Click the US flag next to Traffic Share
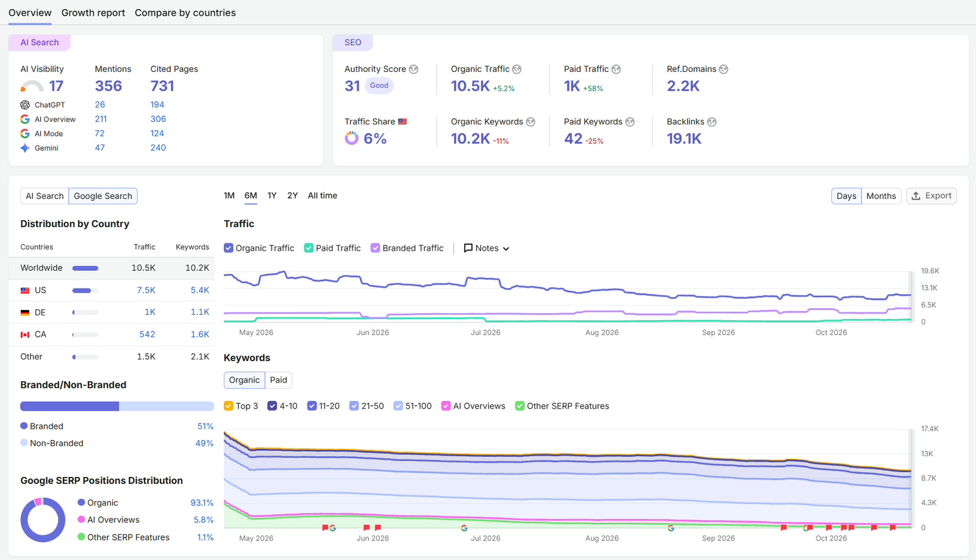This screenshot has width=976, height=560. pos(403,122)
